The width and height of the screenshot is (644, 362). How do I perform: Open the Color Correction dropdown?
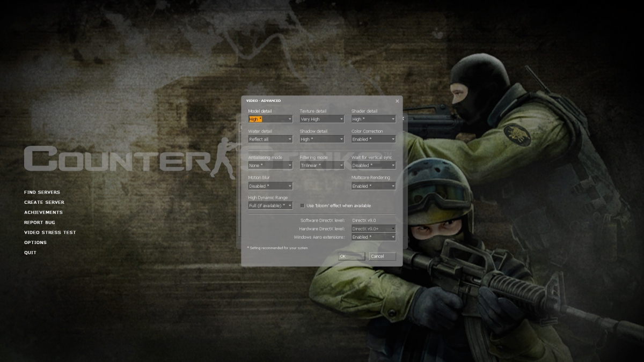point(374,139)
